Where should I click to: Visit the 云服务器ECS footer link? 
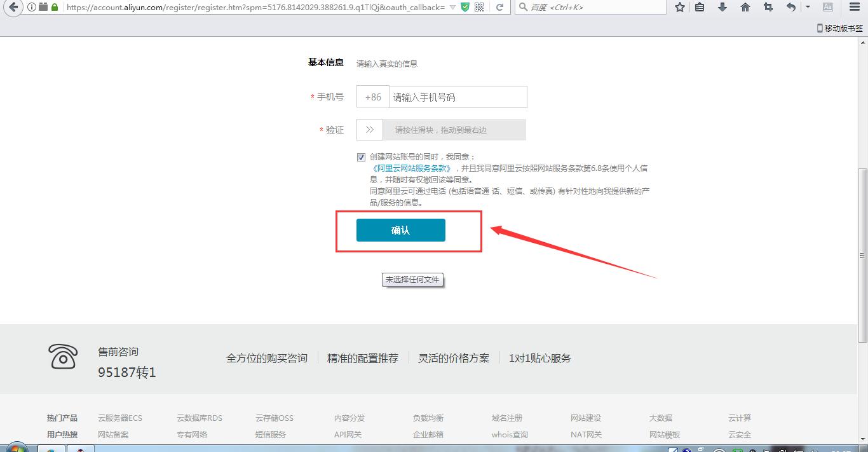pyautogui.click(x=121, y=418)
